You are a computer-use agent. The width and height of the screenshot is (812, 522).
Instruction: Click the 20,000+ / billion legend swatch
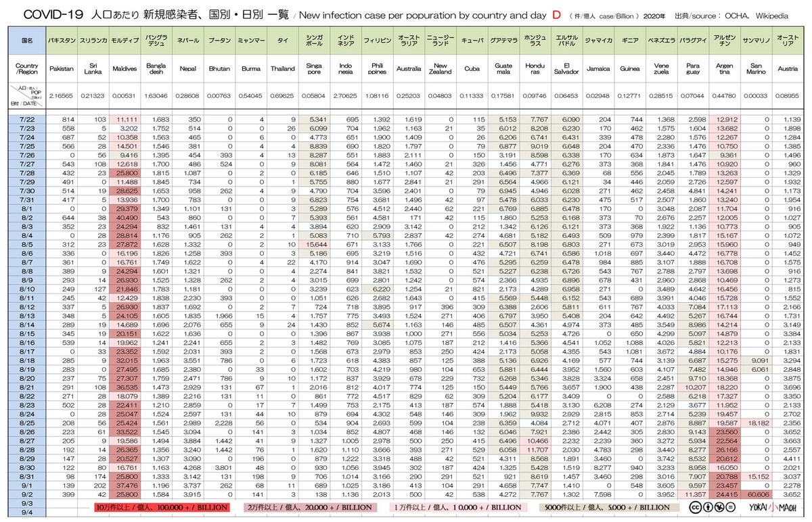(310, 506)
